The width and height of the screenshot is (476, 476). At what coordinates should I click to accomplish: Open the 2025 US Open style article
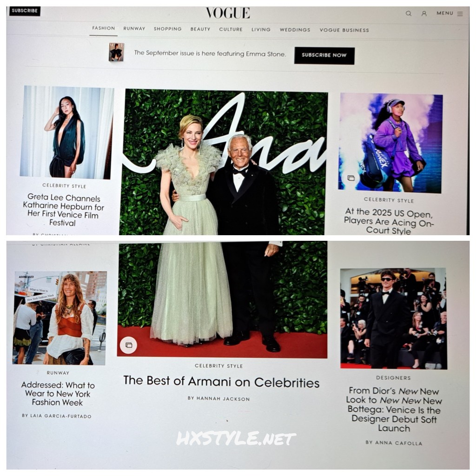389,221
